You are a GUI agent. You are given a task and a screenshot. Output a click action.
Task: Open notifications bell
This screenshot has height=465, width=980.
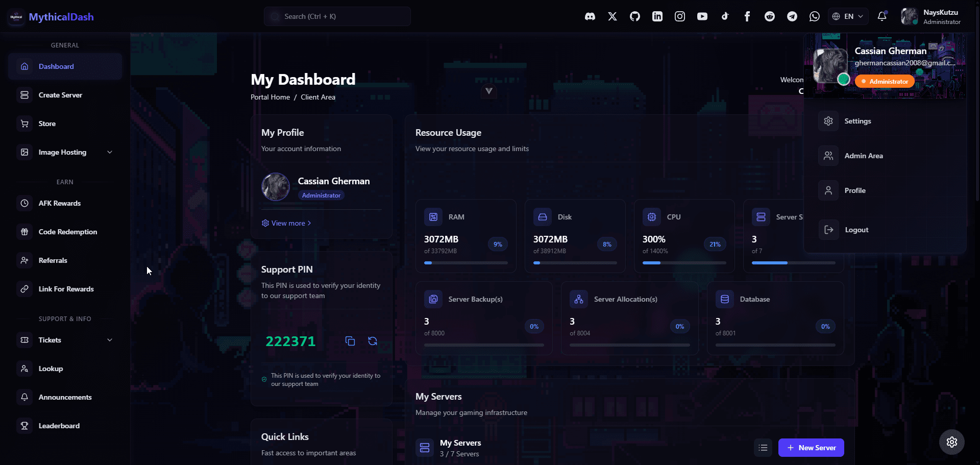pyautogui.click(x=881, y=16)
